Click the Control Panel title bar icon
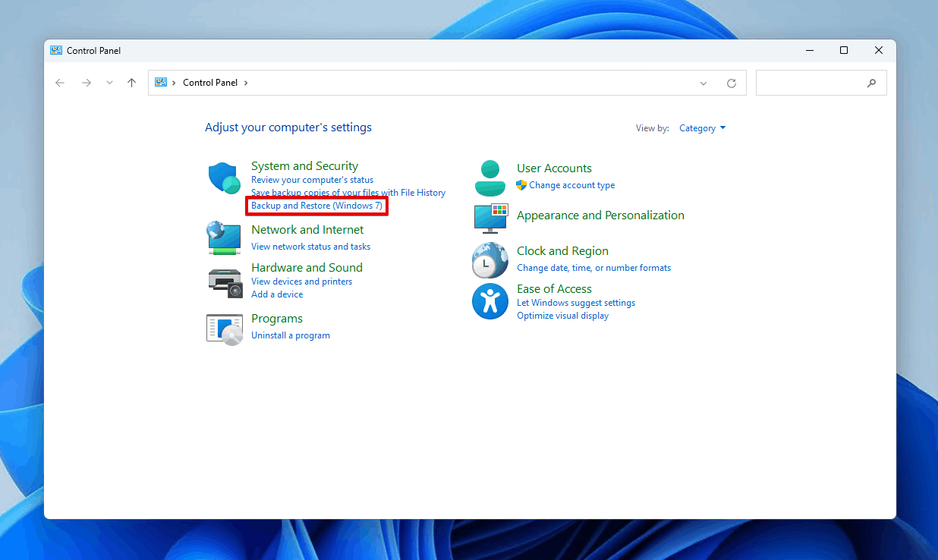This screenshot has width=938, height=560. tap(56, 50)
